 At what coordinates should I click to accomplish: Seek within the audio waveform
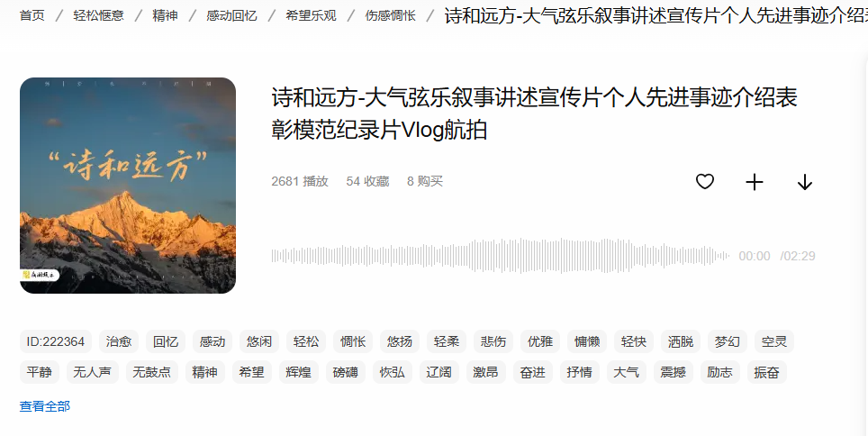[501, 256]
